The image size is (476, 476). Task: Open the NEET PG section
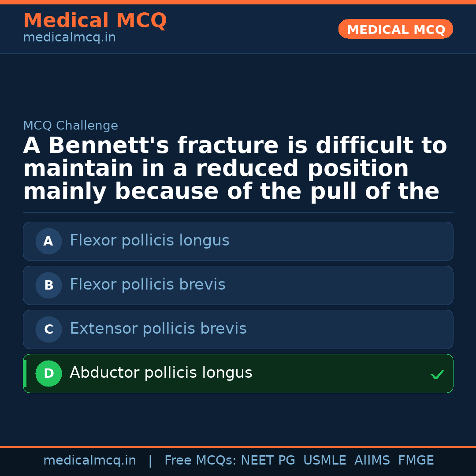pyautogui.click(x=268, y=460)
